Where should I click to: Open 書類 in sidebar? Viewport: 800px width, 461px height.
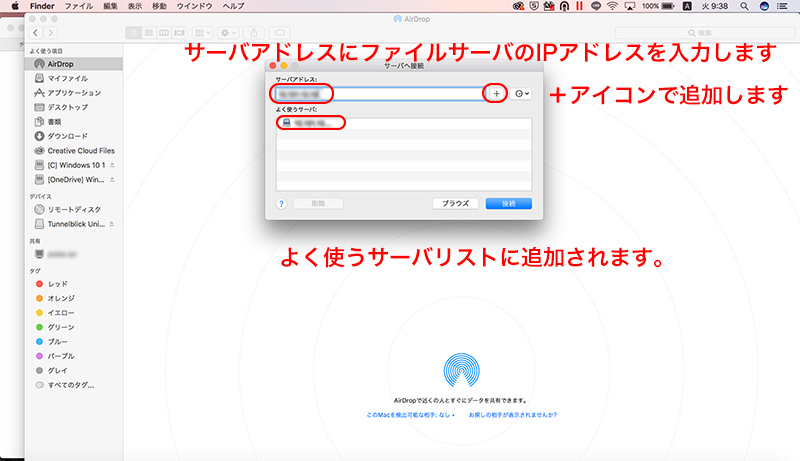[74, 122]
